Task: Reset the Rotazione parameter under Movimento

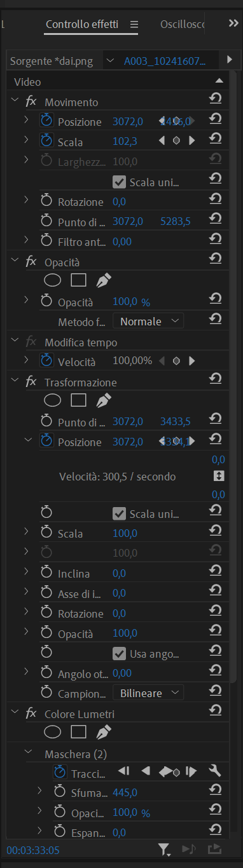Action: (215, 201)
